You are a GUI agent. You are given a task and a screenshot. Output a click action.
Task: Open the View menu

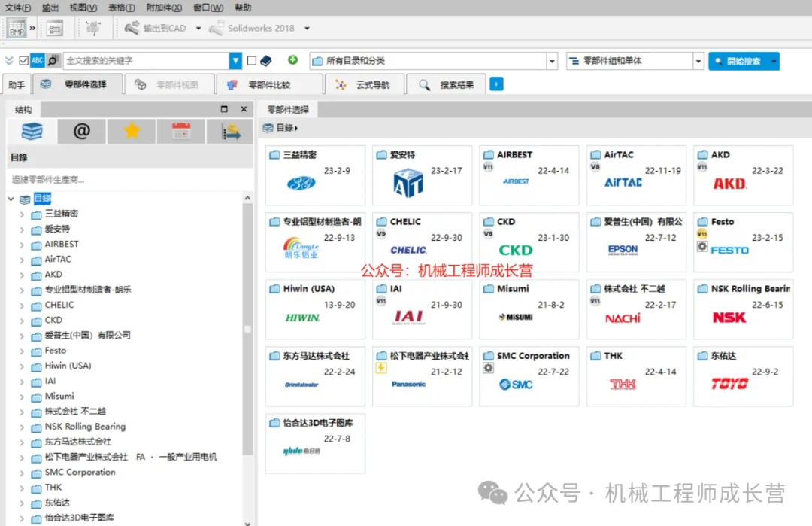coord(83,8)
